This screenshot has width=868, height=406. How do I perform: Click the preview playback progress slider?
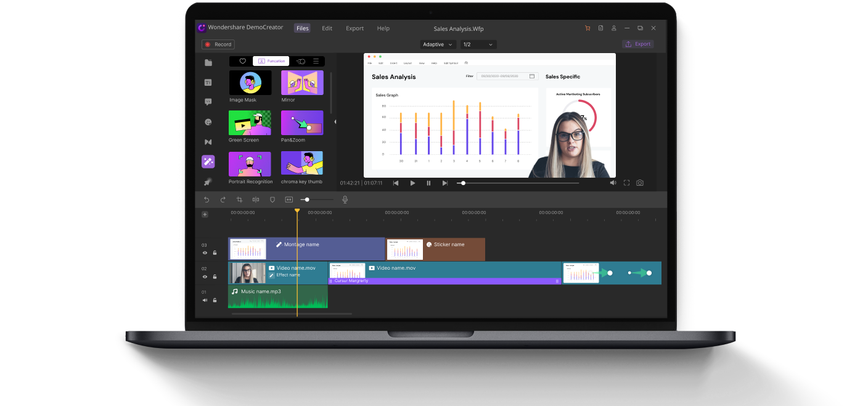pos(518,183)
